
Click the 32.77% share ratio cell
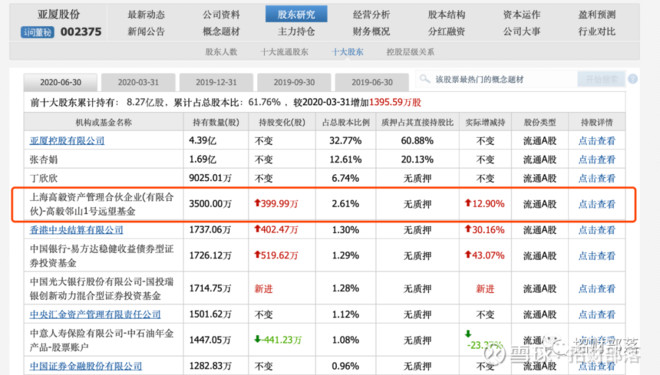pos(346,141)
